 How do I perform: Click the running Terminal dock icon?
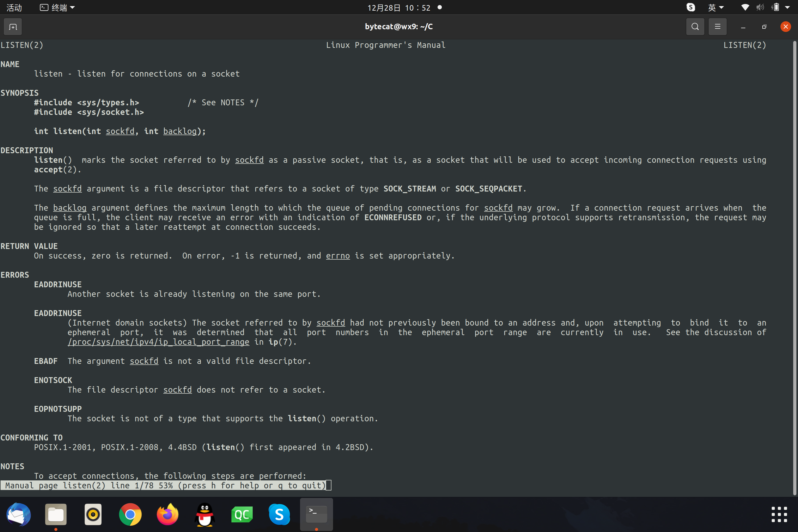pyautogui.click(x=316, y=514)
